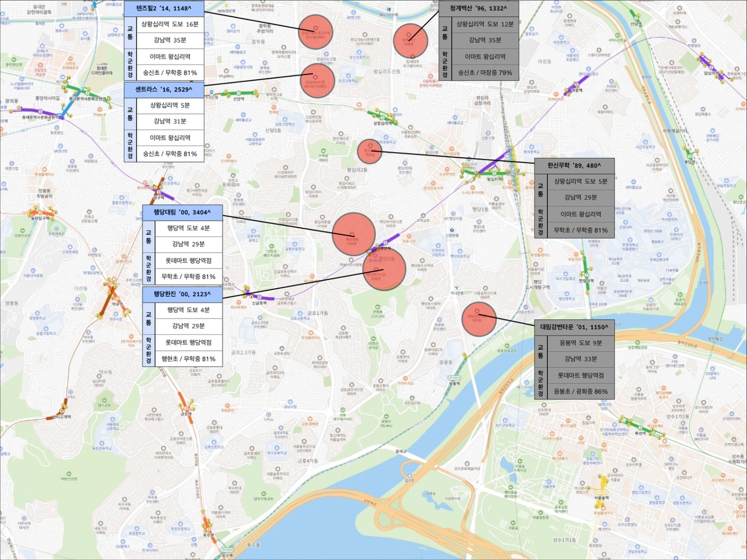
Task: Click the "학군환경" label in 청계벽산 box
Action: coord(445,65)
